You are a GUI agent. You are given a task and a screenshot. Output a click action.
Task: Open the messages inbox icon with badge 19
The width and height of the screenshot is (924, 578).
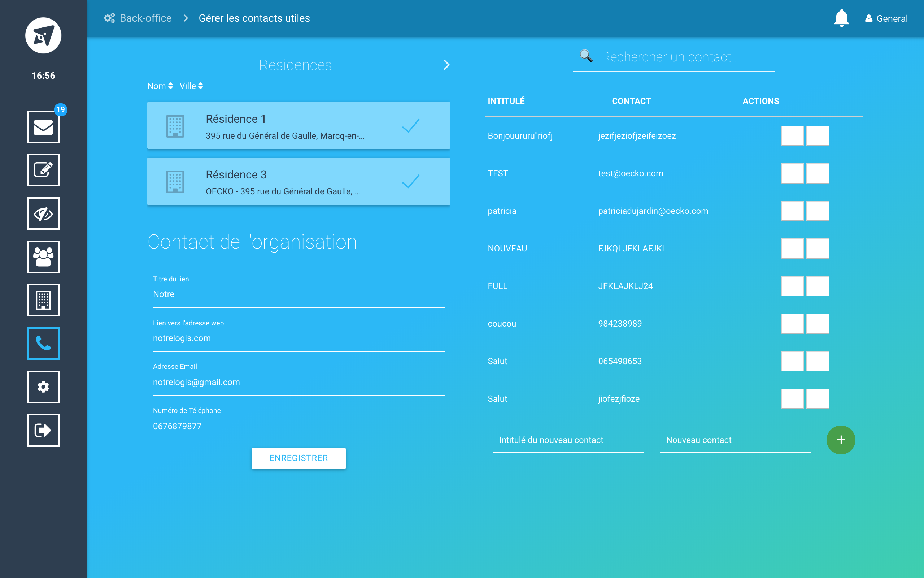(x=44, y=127)
